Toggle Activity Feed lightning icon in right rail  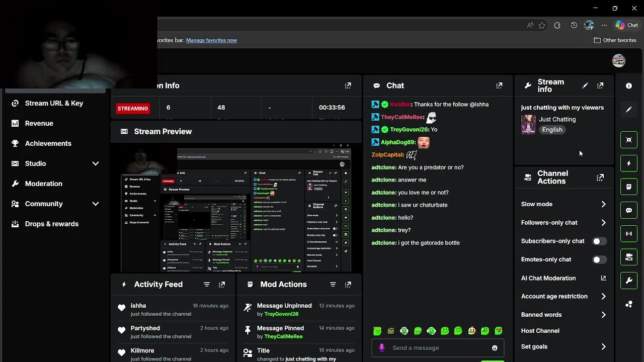[629, 163]
